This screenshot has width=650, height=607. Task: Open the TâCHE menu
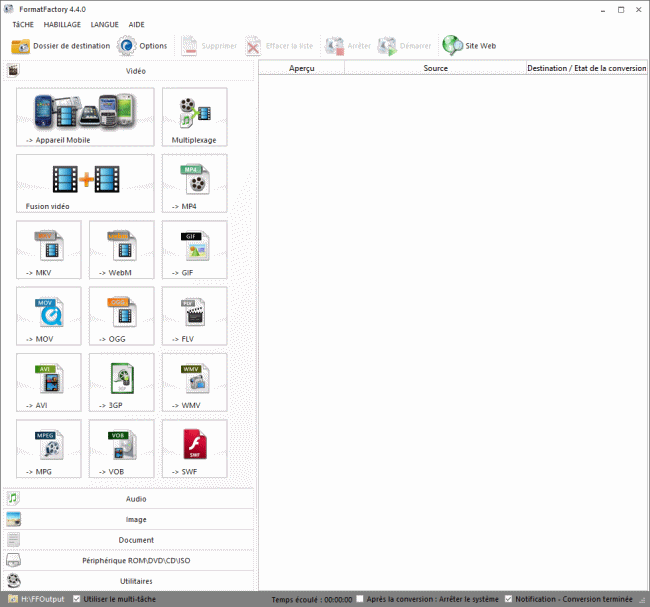coord(23,25)
